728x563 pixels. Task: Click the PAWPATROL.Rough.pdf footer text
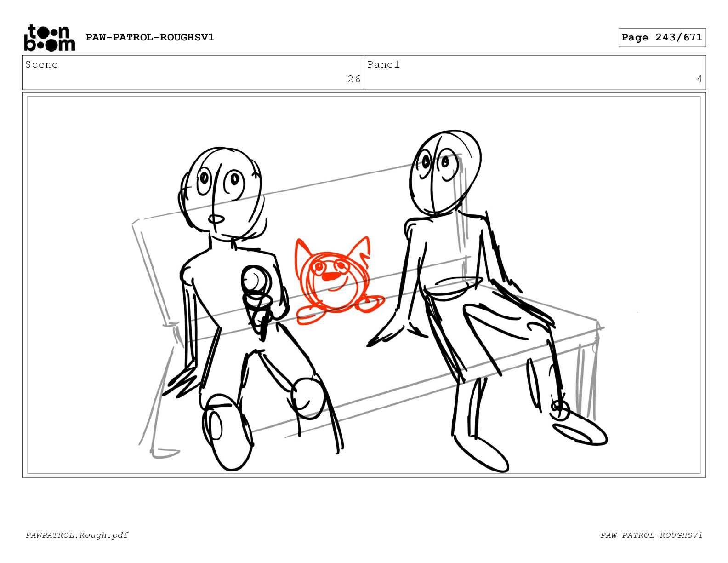pyautogui.click(x=77, y=535)
